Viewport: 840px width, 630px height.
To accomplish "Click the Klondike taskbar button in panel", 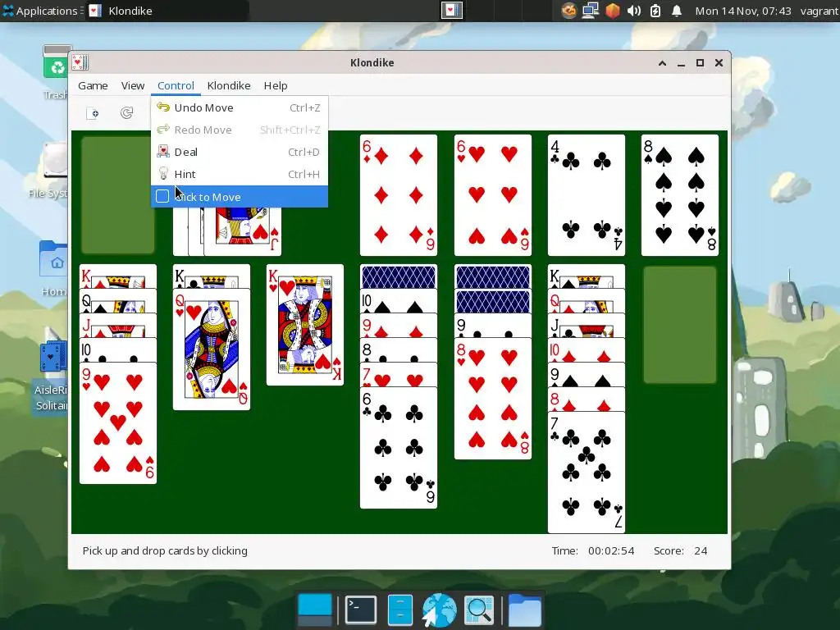I will click(x=167, y=11).
